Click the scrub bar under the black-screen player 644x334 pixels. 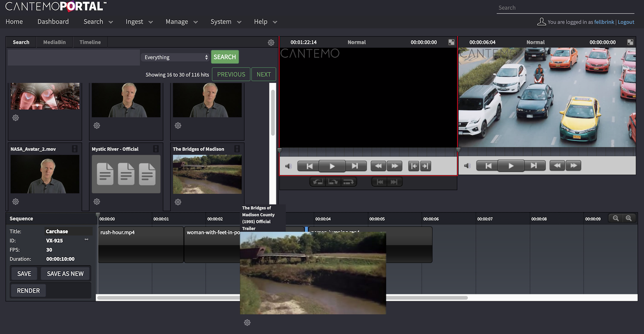(368, 151)
